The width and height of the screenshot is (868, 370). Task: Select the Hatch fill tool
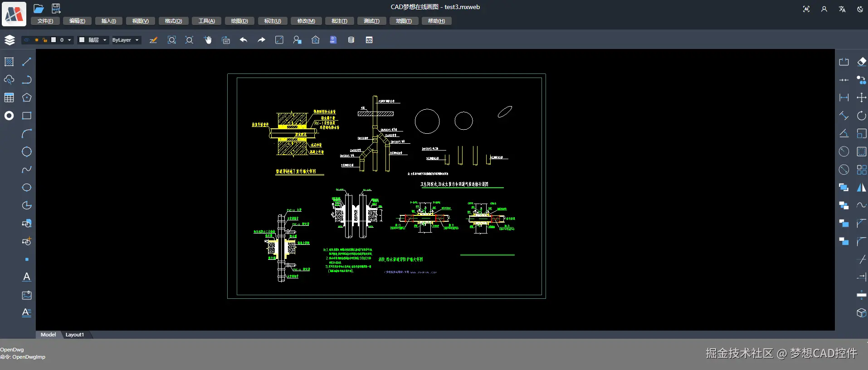click(x=9, y=62)
